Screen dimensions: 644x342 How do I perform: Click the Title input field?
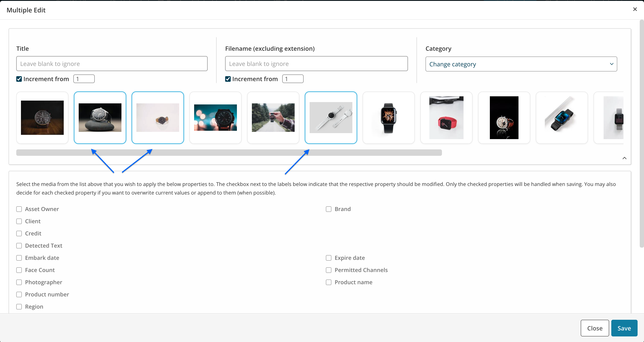click(112, 64)
